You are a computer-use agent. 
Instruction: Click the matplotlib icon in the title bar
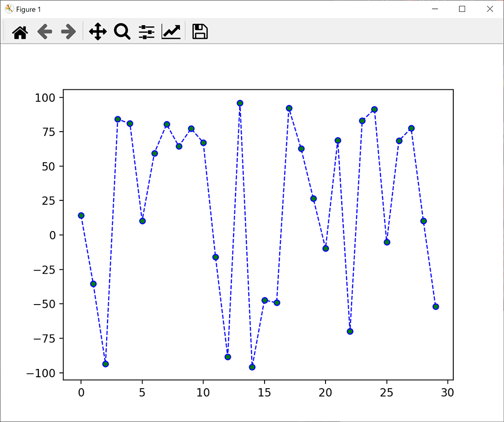point(9,9)
